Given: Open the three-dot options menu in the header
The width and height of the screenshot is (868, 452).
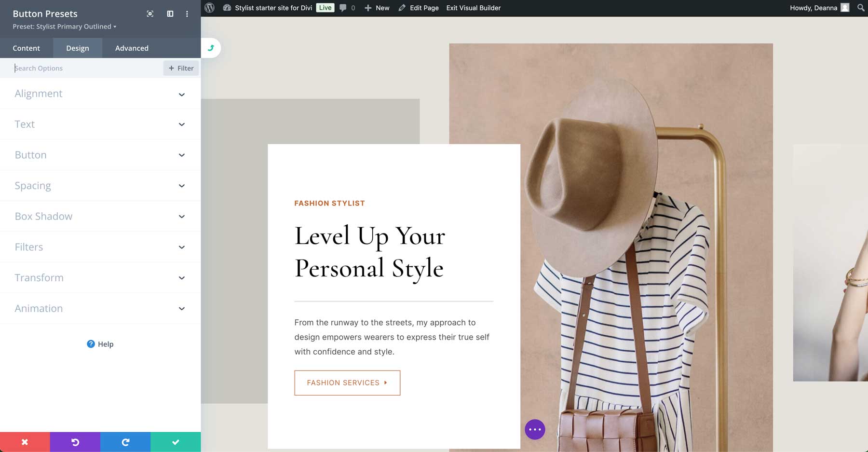Looking at the screenshot, I should coord(187,14).
